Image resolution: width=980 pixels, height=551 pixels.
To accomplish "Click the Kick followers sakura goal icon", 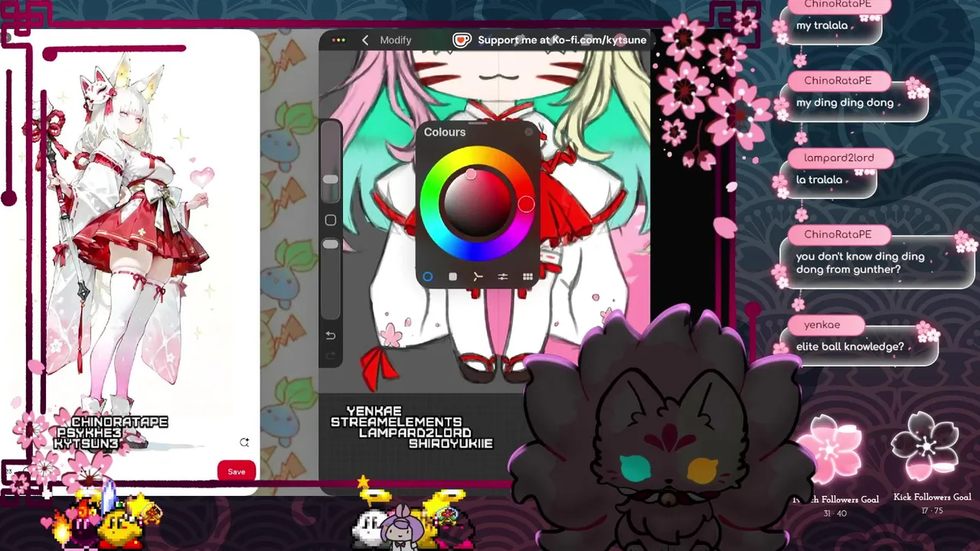I will (x=927, y=447).
